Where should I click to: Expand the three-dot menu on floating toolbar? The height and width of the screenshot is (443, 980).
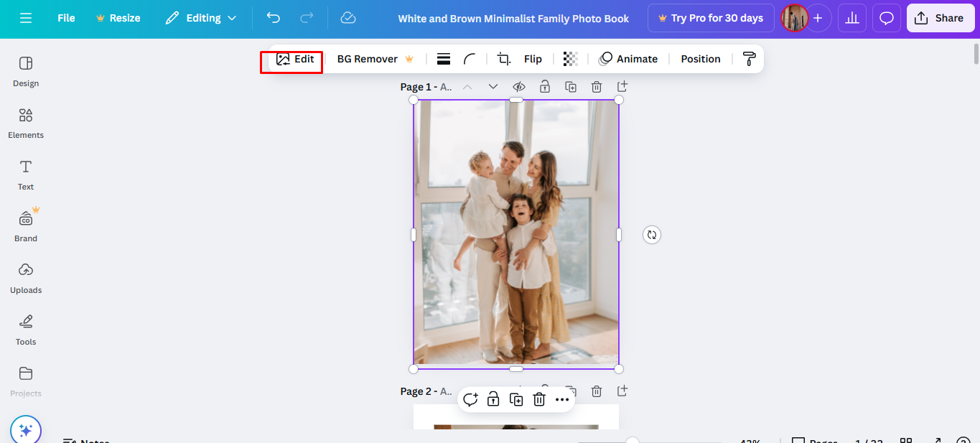[562, 399]
